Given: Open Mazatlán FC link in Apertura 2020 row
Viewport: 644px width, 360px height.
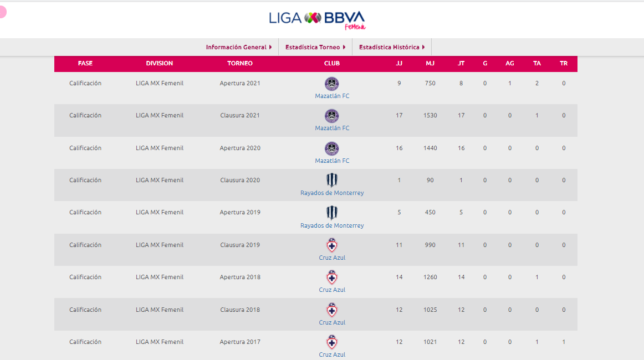Looking at the screenshot, I should coord(332,161).
